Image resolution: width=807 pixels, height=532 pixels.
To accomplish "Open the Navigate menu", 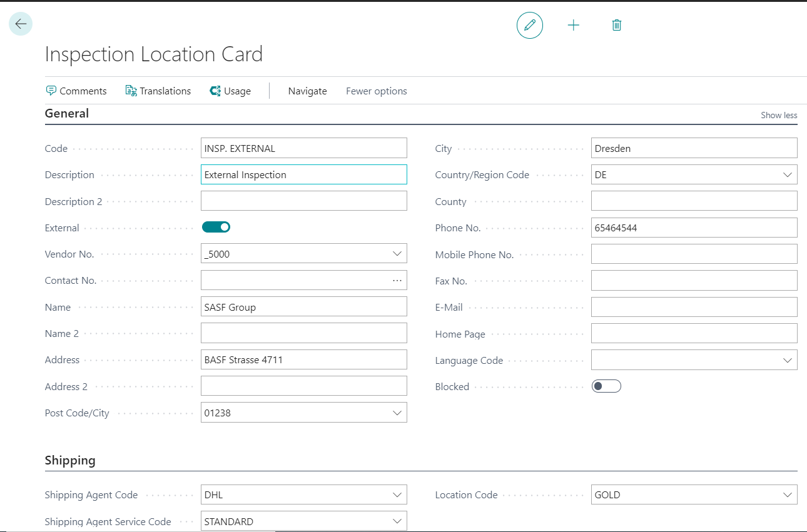I will pos(307,91).
